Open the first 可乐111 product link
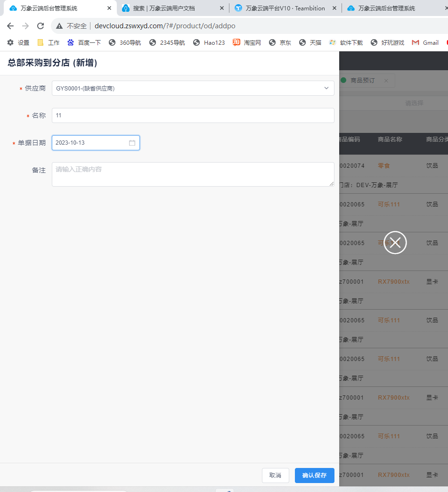 click(x=389, y=204)
